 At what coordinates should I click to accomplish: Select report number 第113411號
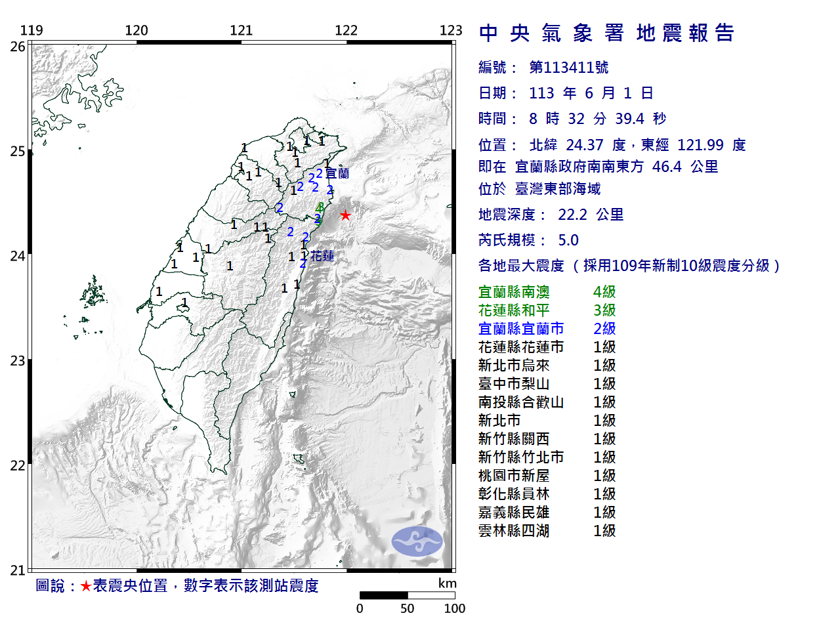tap(568, 68)
